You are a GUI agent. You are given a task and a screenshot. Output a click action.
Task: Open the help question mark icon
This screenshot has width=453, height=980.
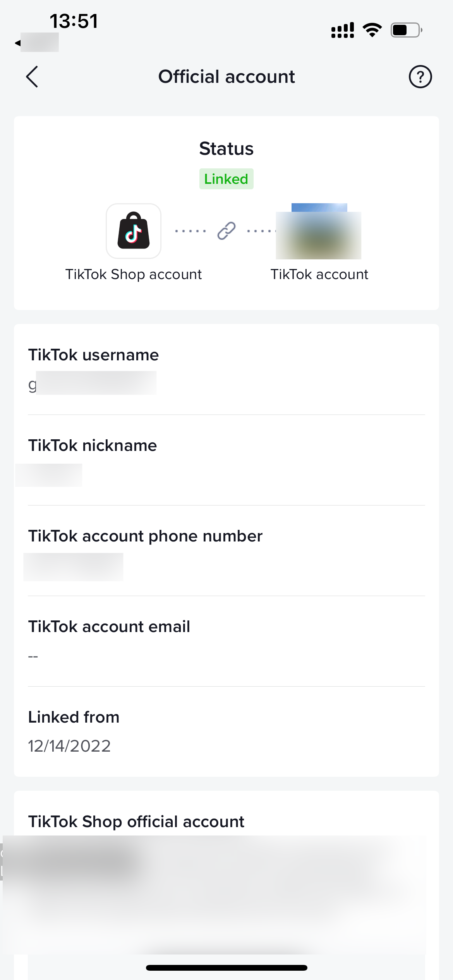click(x=420, y=77)
